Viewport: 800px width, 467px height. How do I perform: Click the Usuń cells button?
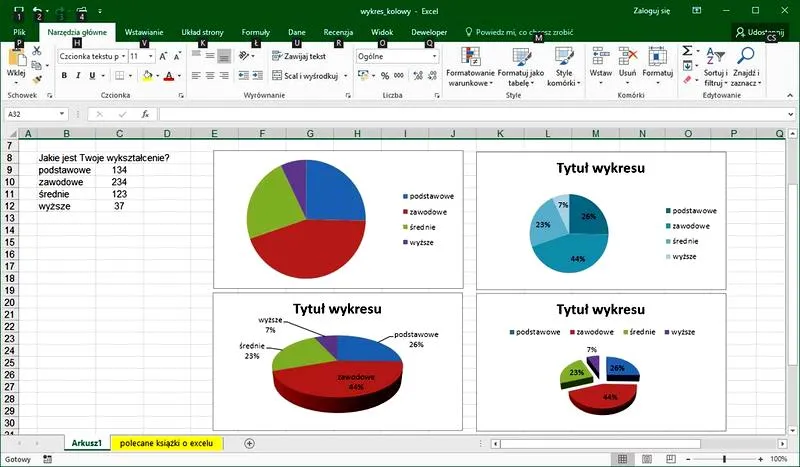click(x=628, y=66)
